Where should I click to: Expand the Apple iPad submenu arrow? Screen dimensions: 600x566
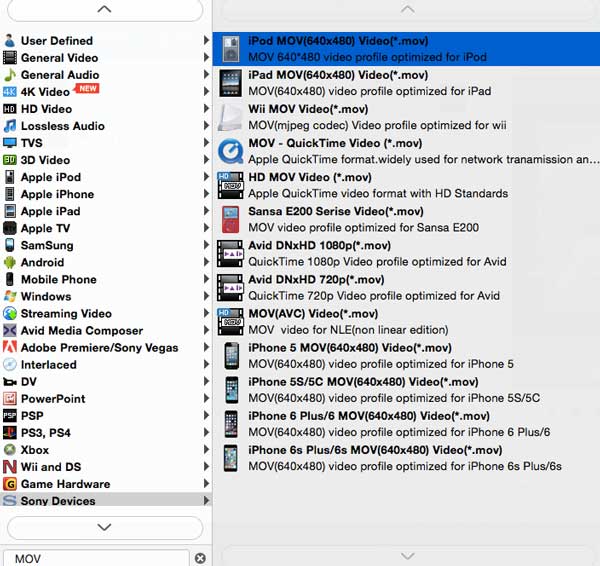pos(206,211)
